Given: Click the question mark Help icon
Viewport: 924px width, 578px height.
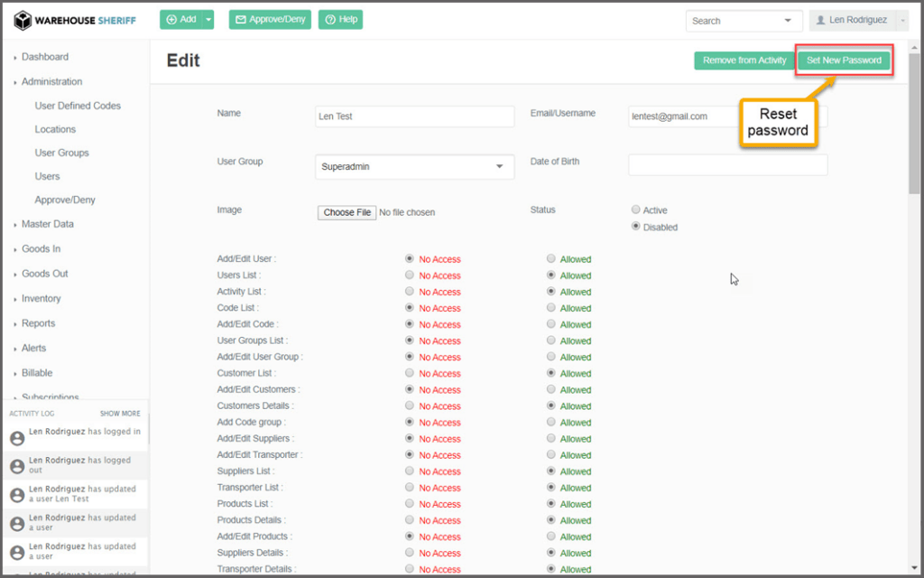Looking at the screenshot, I should (330, 20).
